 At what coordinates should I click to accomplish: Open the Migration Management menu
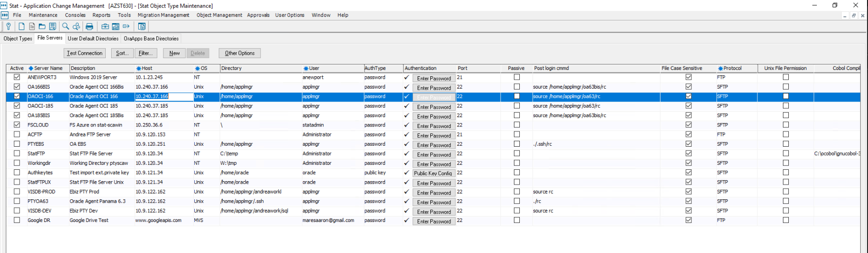[163, 15]
